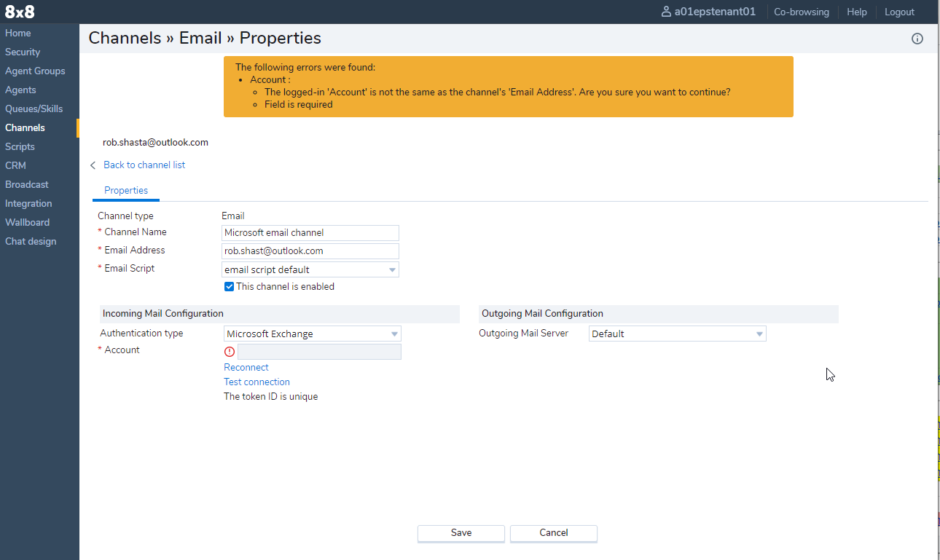Switch to the Properties tab
The height and width of the screenshot is (560, 940).
pos(126,191)
